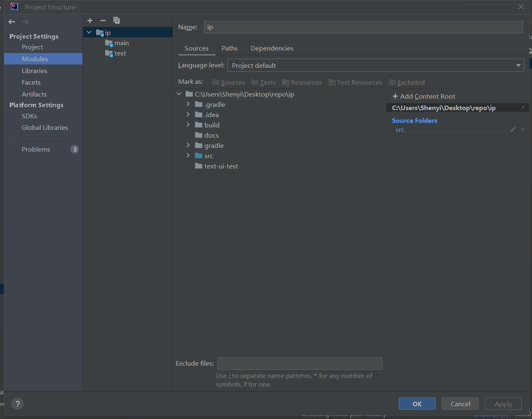
Task: Mark the selection as Sources
Action: click(x=228, y=82)
